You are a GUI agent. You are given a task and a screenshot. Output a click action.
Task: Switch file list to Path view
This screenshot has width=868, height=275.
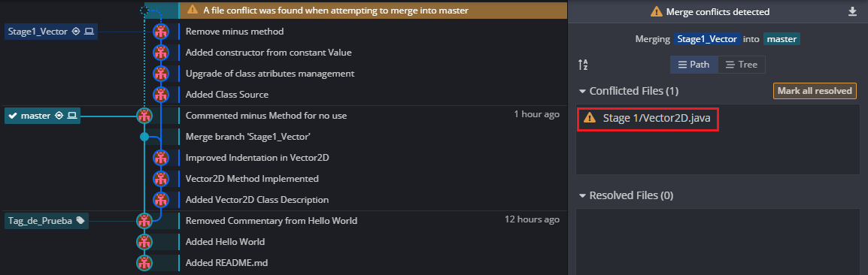click(x=694, y=65)
